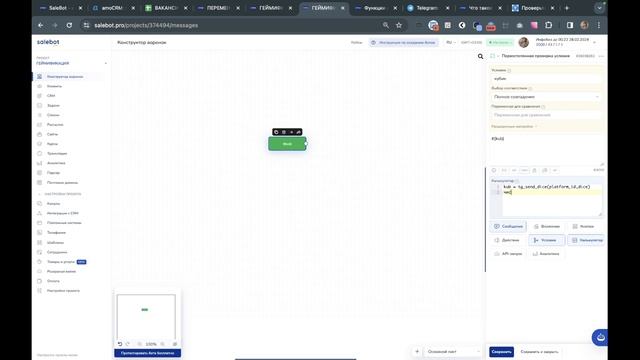
Task: Click the salebot logo
Action: pos(48,42)
